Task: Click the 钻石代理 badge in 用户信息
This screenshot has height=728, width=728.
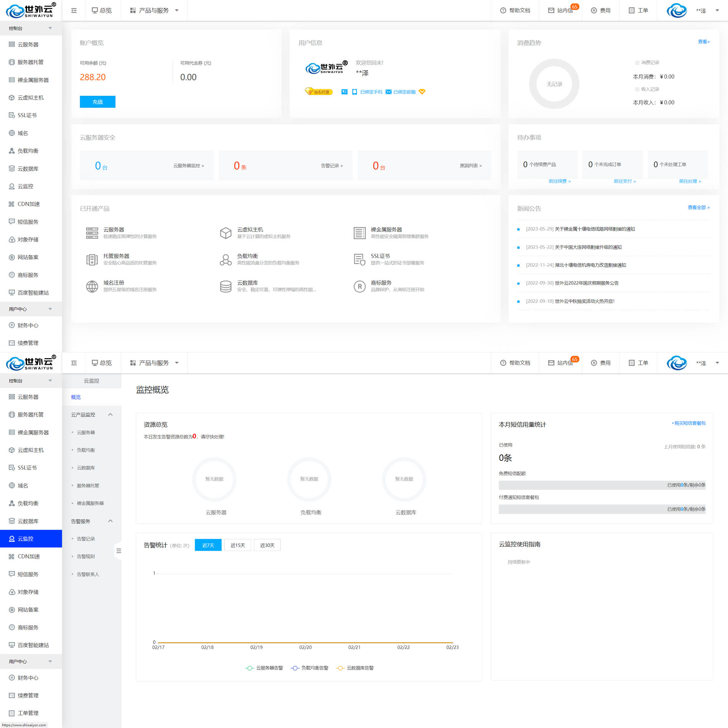Action: click(319, 92)
